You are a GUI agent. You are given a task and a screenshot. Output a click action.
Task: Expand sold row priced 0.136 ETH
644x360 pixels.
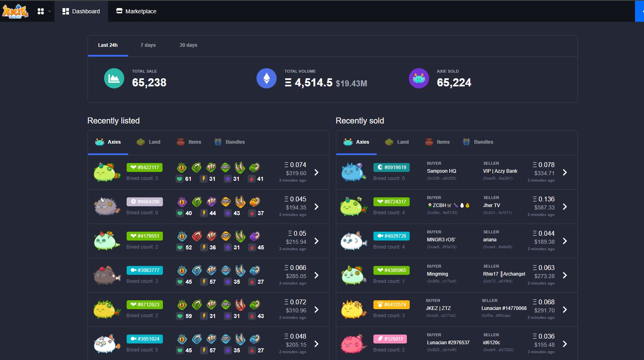(565, 207)
